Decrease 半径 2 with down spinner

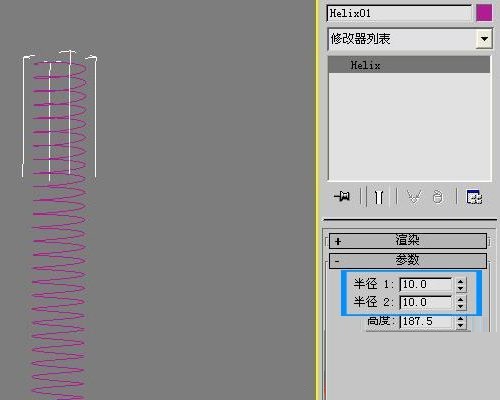click(461, 307)
